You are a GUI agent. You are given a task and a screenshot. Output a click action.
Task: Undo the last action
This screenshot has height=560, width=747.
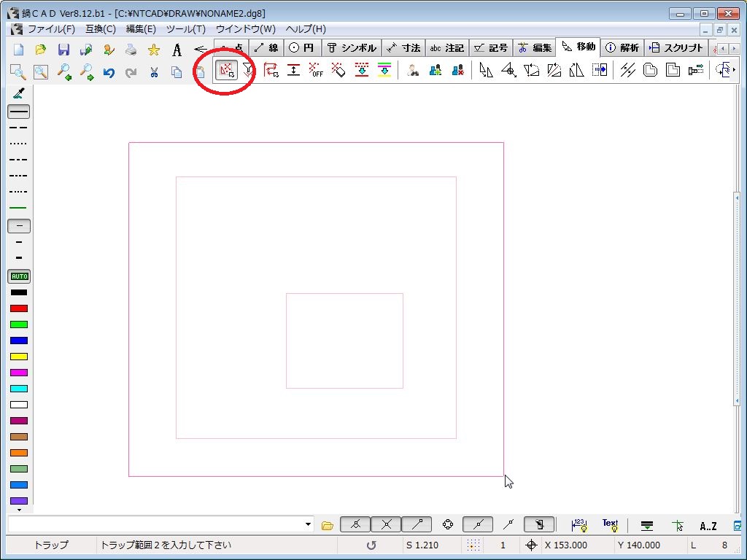109,72
